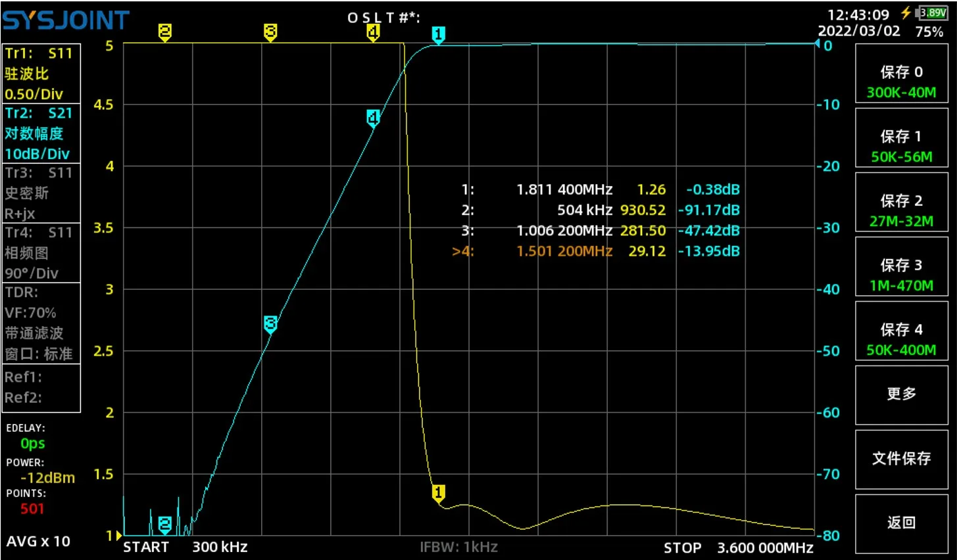The width and height of the screenshot is (957, 560).
Task: Click the cyan reference position triangle
Action: click(x=818, y=44)
